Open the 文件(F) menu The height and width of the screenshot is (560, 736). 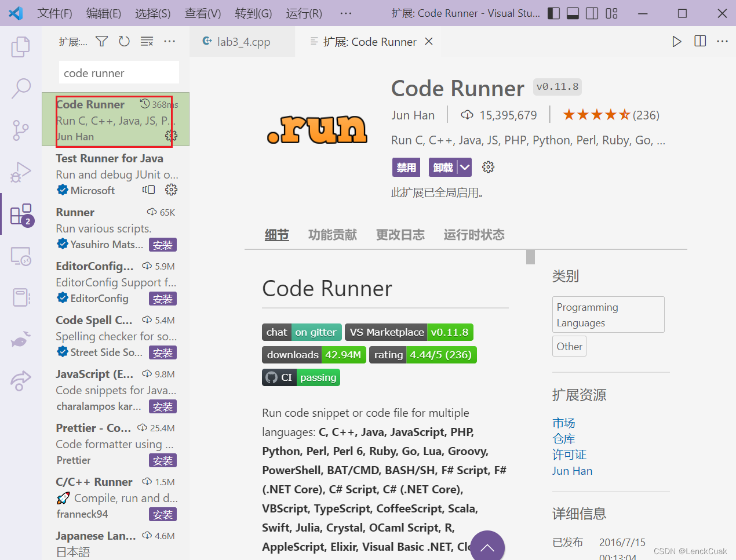coord(55,13)
